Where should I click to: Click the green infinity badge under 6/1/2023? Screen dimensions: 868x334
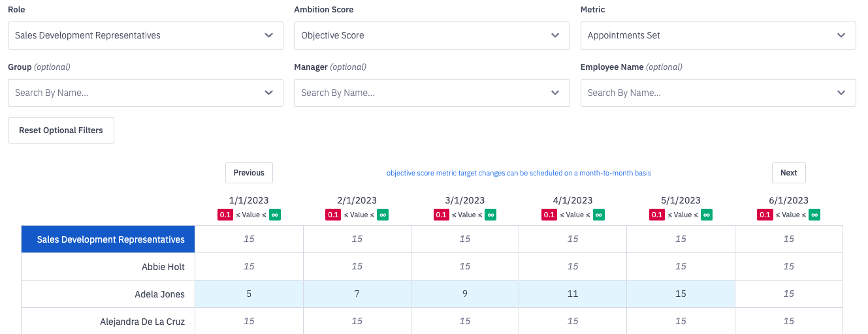[814, 215]
